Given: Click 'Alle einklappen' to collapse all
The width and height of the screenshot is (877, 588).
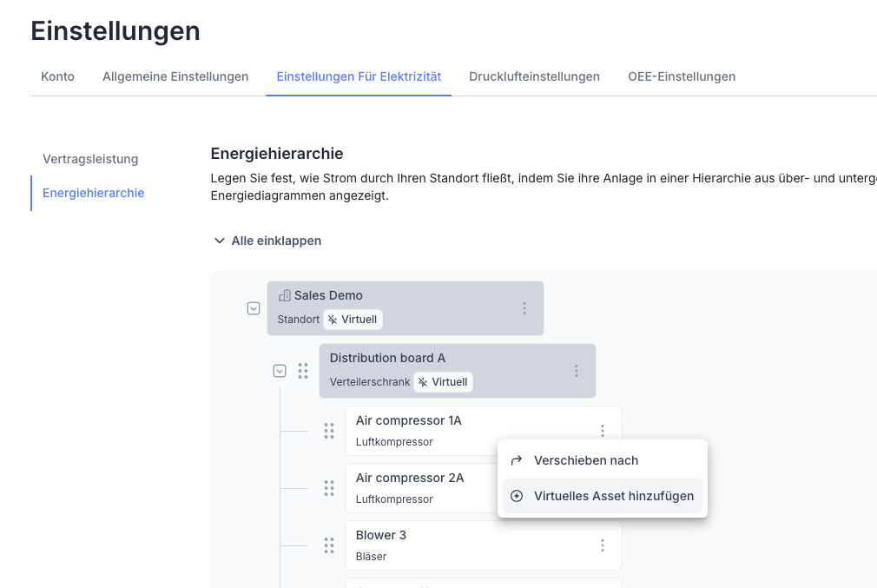Looking at the screenshot, I should click(267, 241).
